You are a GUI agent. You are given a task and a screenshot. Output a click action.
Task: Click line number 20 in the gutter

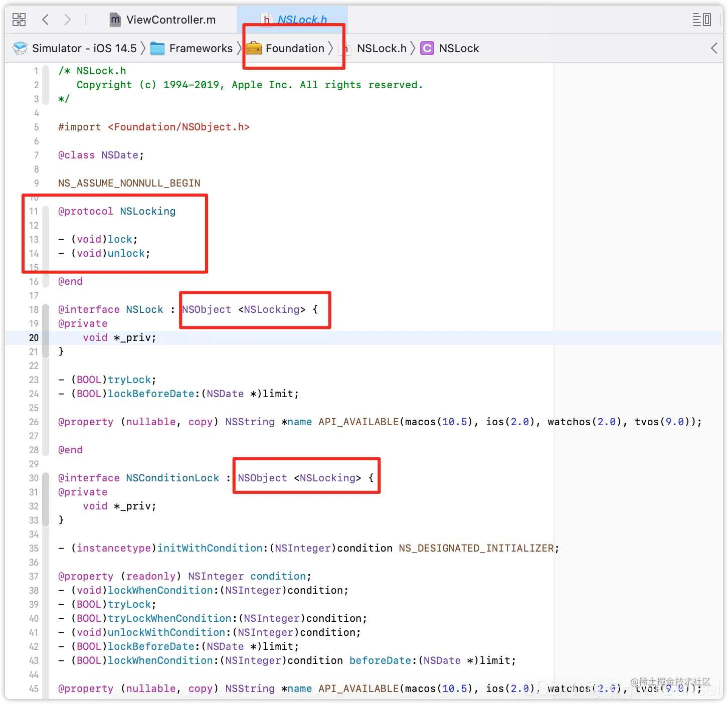[x=33, y=337]
